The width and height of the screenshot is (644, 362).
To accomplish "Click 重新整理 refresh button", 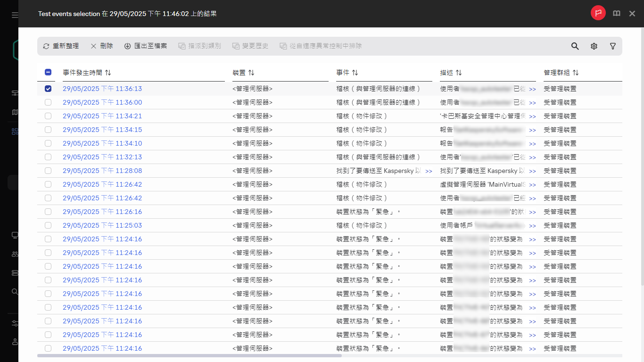I will coord(61,46).
